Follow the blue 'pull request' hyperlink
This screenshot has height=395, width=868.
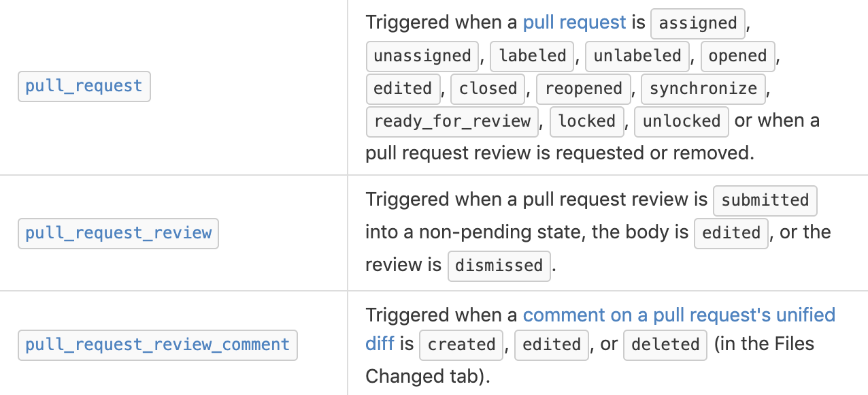tap(574, 22)
